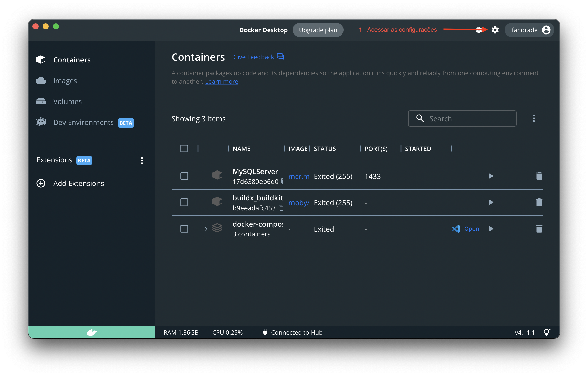Open the Learn more link
The height and width of the screenshot is (376, 588).
[x=222, y=81]
